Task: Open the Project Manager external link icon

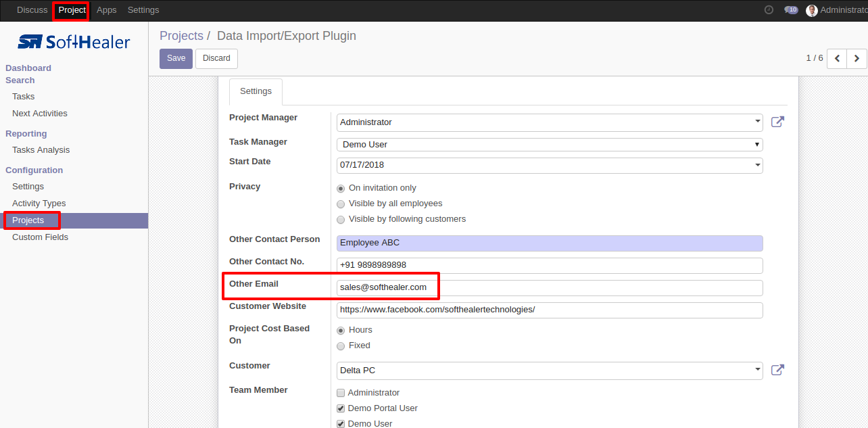Action: point(777,122)
